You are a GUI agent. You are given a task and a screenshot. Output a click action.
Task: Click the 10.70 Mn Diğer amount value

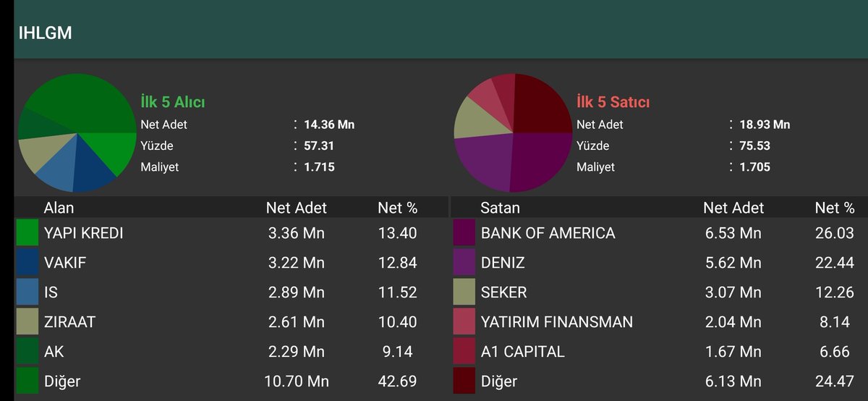[297, 381]
